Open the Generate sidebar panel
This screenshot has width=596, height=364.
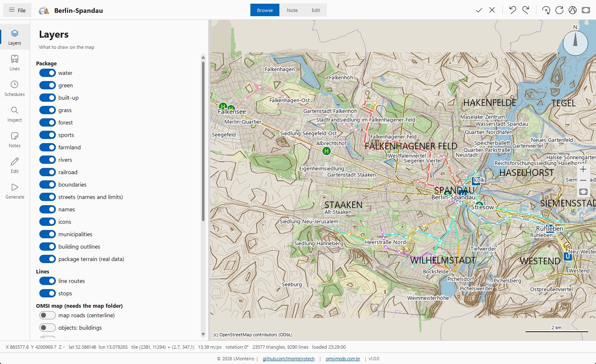tap(14, 191)
